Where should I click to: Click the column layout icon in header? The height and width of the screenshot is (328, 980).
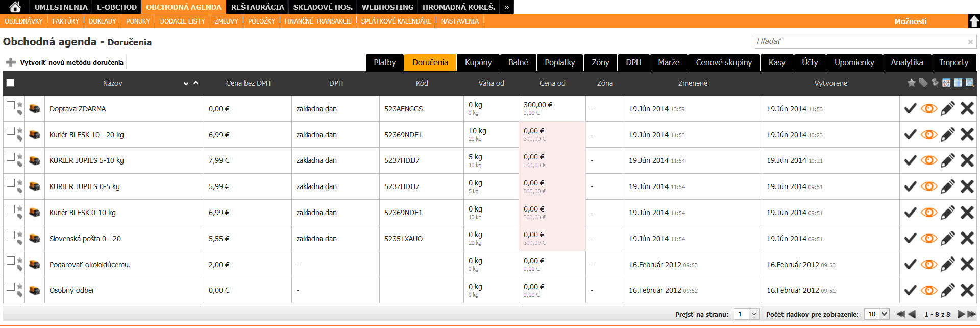(958, 83)
